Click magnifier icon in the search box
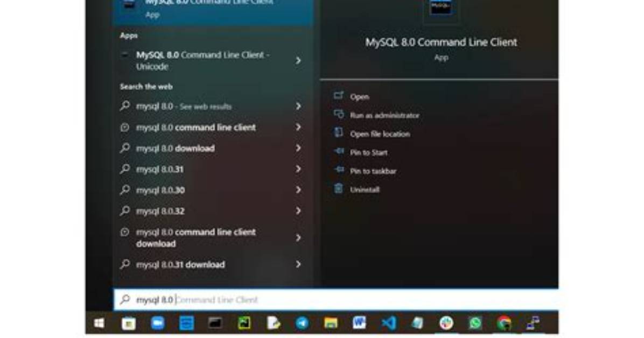Image resolution: width=644 pixels, height=338 pixels. point(125,299)
